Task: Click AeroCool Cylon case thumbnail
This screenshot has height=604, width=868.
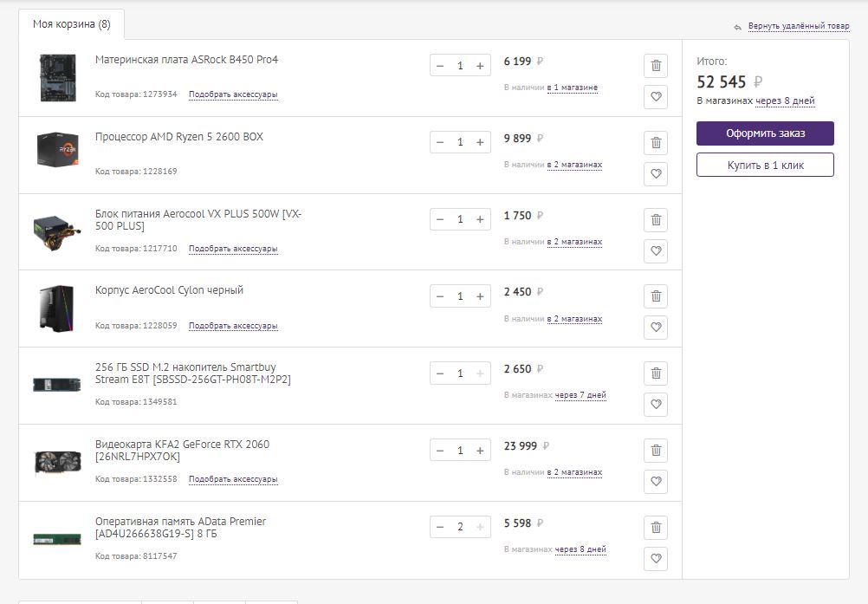Action: pyautogui.click(x=56, y=308)
